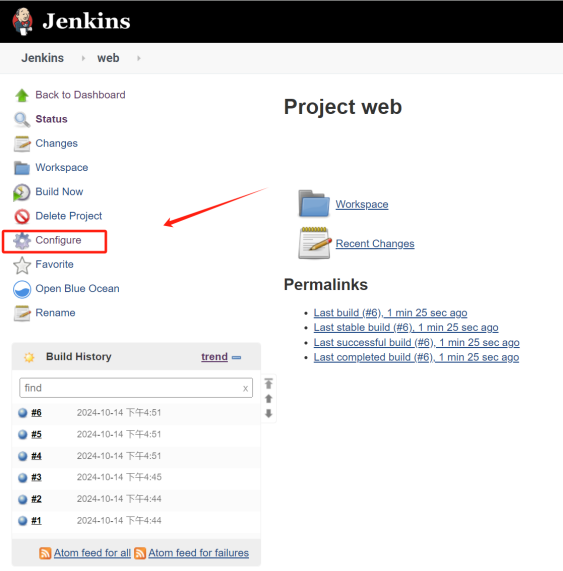Image resolution: width=563 pixels, height=571 pixels.
Task: Open the Workspace sidebar menu item
Action: 62,168
